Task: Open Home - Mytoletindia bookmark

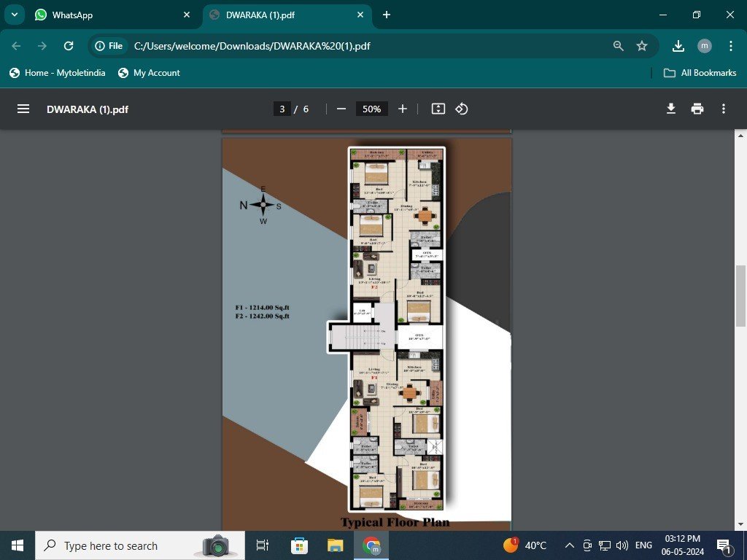Action: 58,73
